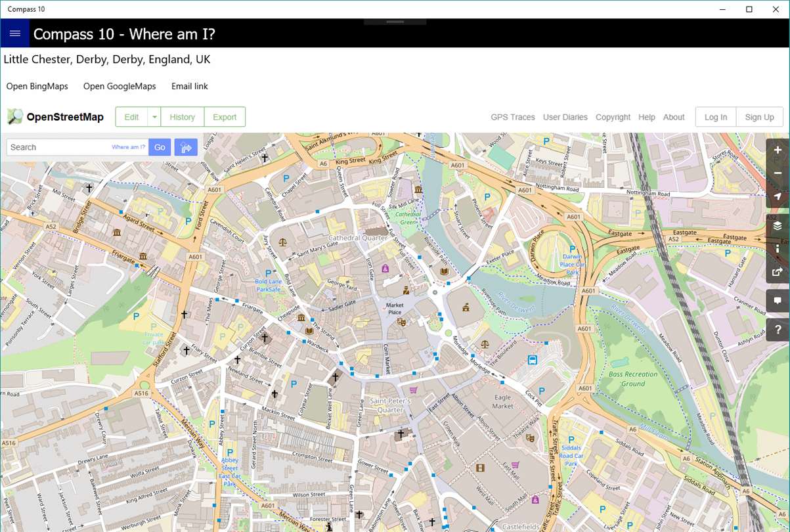
Task: Activate the Query features tool
Action: pos(778,330)
